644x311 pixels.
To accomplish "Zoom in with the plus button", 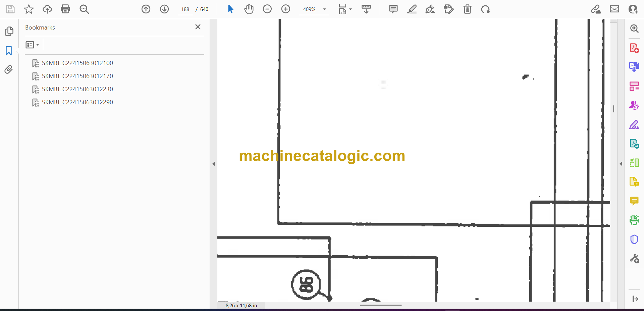I will (x=286, y=9).
